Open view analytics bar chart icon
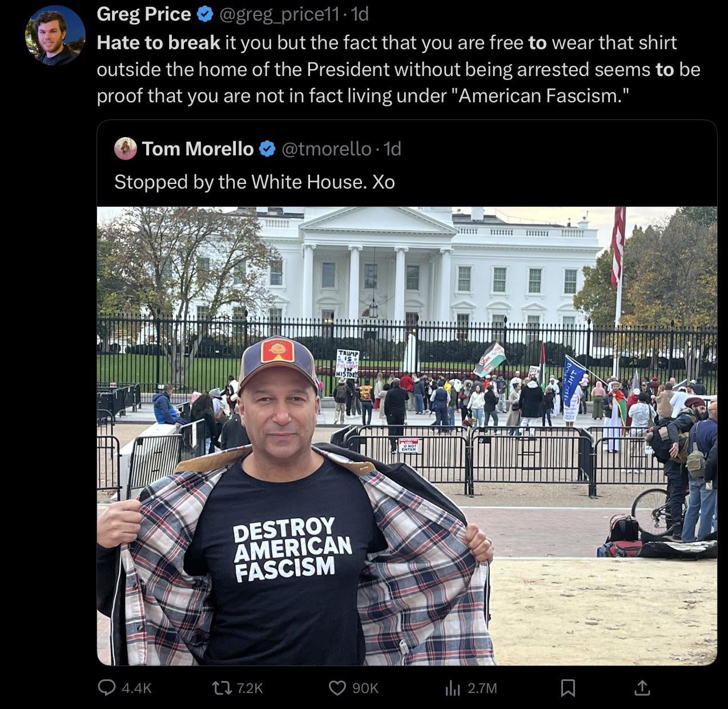Viewport: 728px width, 709px height. tap(453, 688)
